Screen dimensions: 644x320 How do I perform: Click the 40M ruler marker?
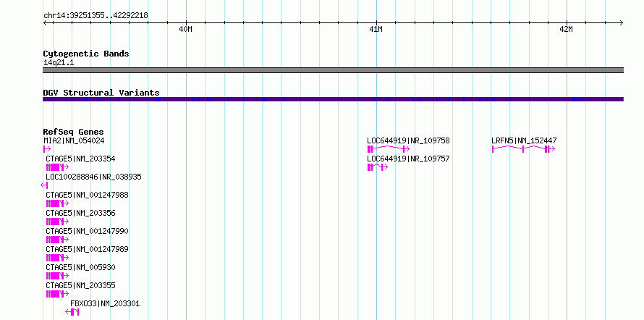[x=186, y=29]
